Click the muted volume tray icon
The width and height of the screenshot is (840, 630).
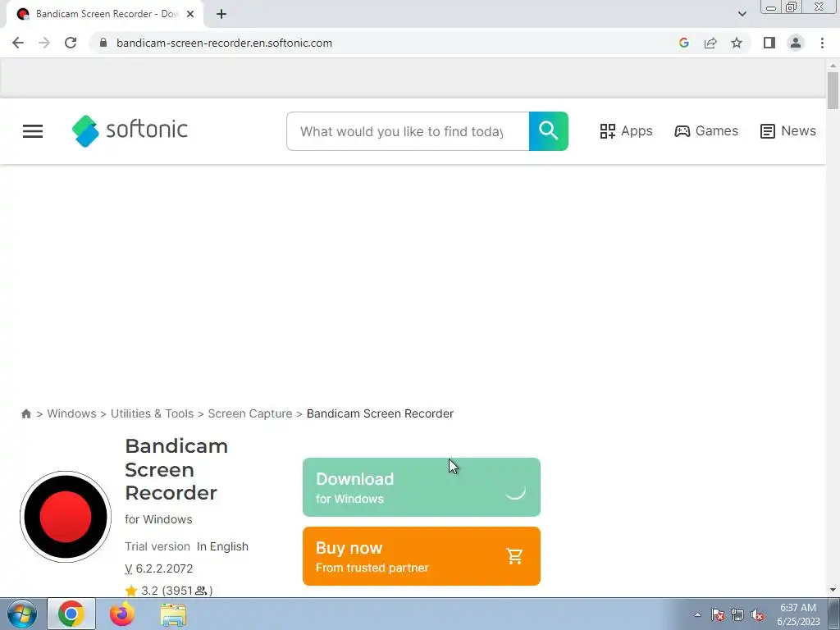click(x=757, y=615)
